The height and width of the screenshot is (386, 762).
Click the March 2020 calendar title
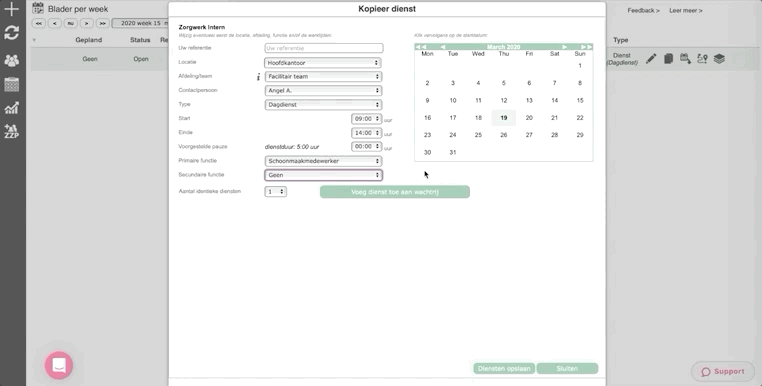(503, 47)
